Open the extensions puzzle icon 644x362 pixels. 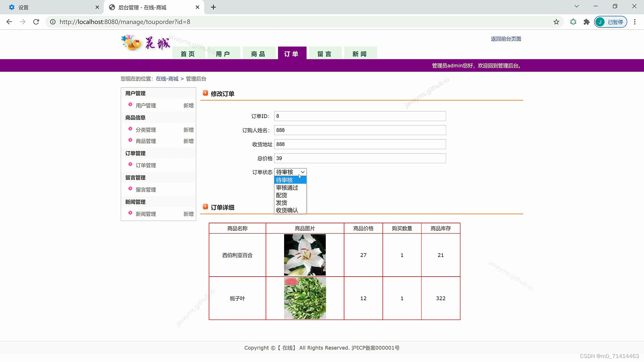(587, 22)
